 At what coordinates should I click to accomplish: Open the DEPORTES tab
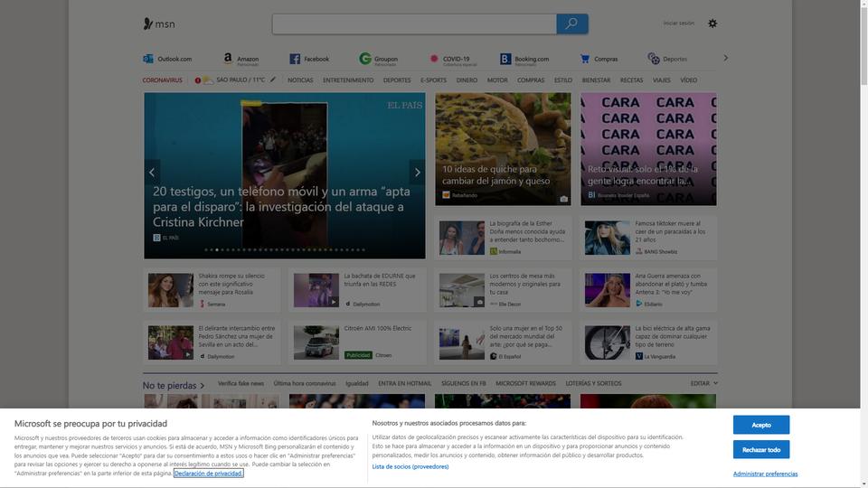[397, 80]
